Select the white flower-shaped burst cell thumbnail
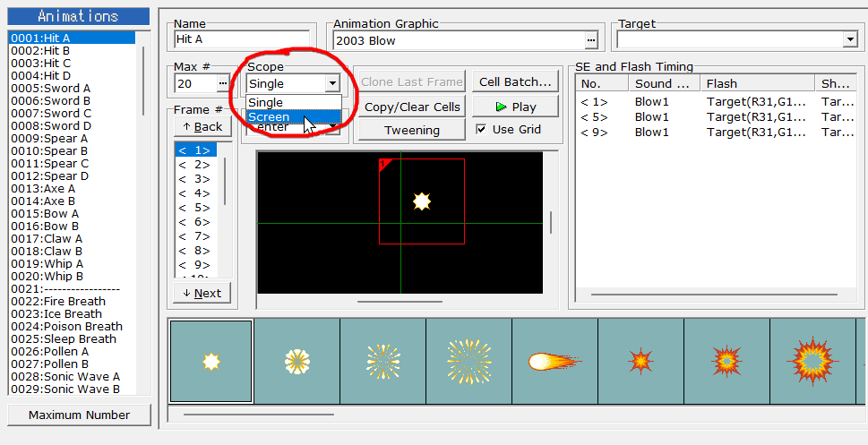The width and height of the screenshot is (868, 445). 297,362
